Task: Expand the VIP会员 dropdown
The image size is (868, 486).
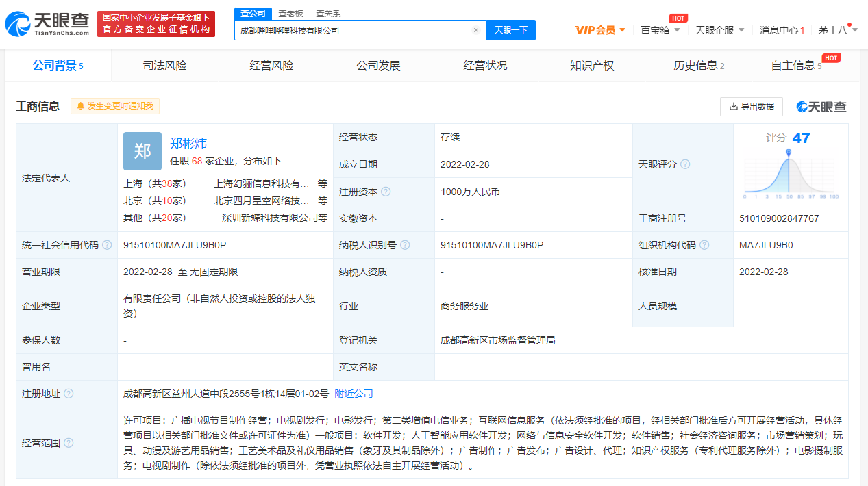Action: 600,30
